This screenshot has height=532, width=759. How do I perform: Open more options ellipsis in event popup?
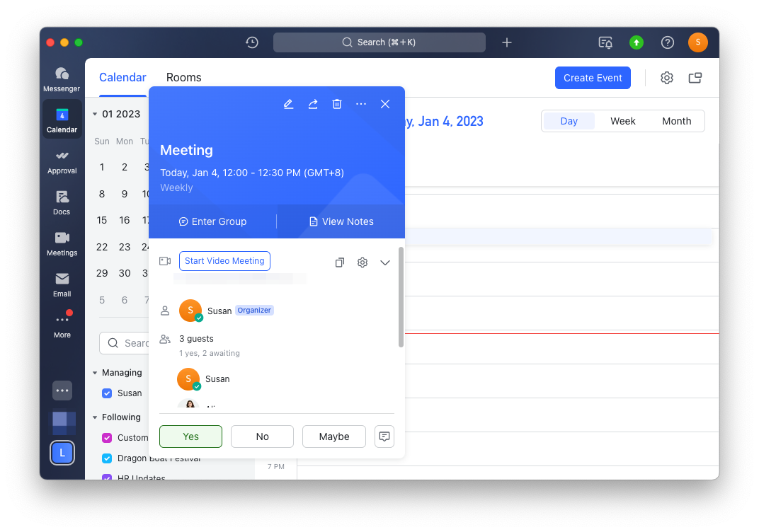[361, 104]
